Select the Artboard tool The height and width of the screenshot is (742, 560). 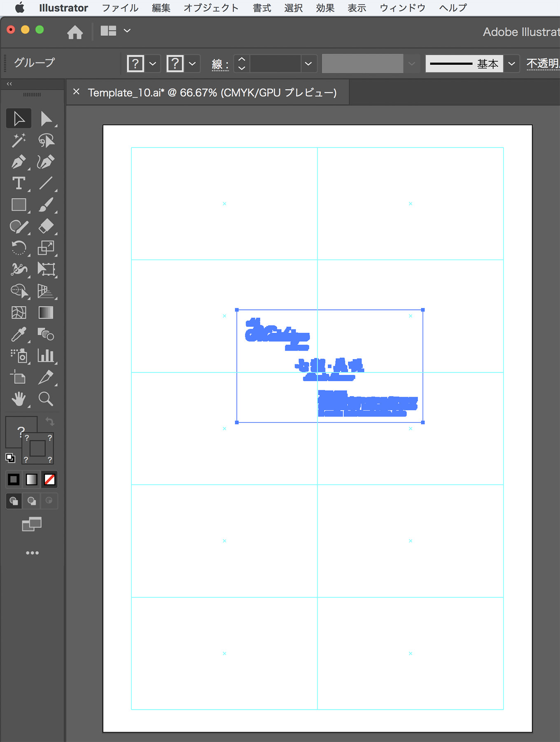coord(19,377)
